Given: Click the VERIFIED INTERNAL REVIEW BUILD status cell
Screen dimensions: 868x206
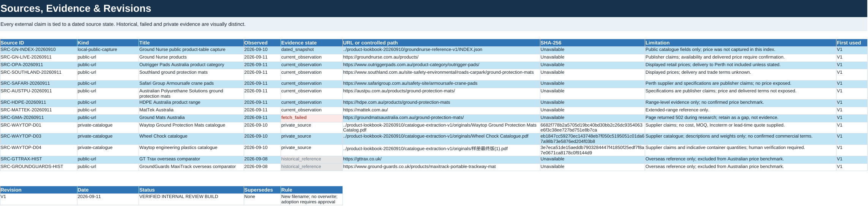Looking at the screenshot, I should pos(191,200).
